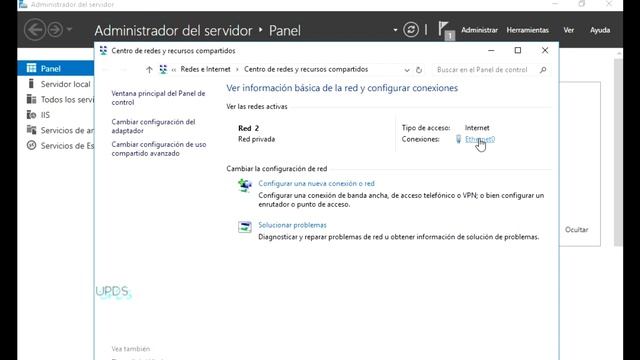Click Centro de redes breadcrumb
The width and height of the screenshot is (640, 360).
[306, 69]
